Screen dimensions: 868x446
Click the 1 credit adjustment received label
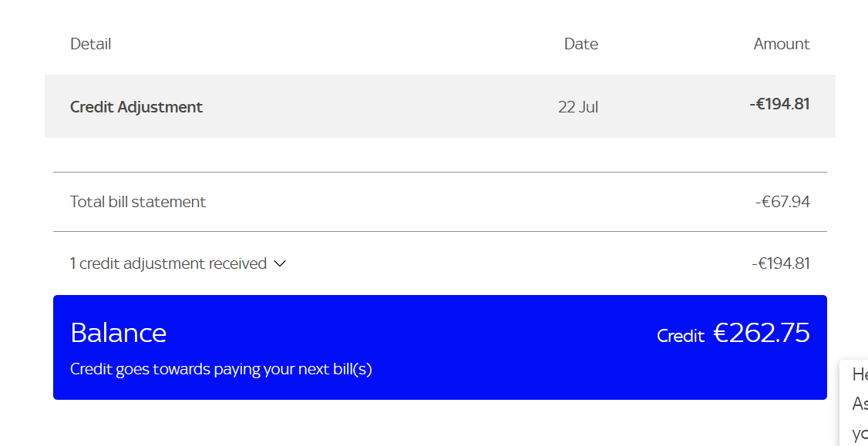pyautogui.click(x=168, y=263)
